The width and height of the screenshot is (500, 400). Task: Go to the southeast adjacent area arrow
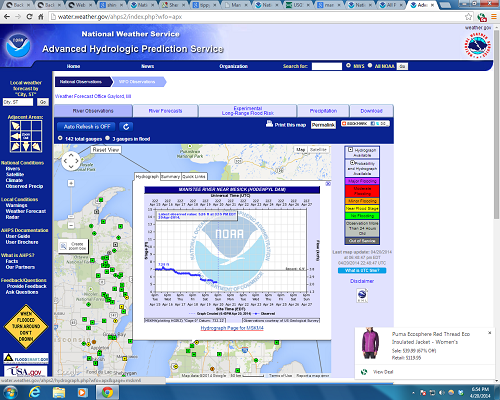(x=37, y=146)
